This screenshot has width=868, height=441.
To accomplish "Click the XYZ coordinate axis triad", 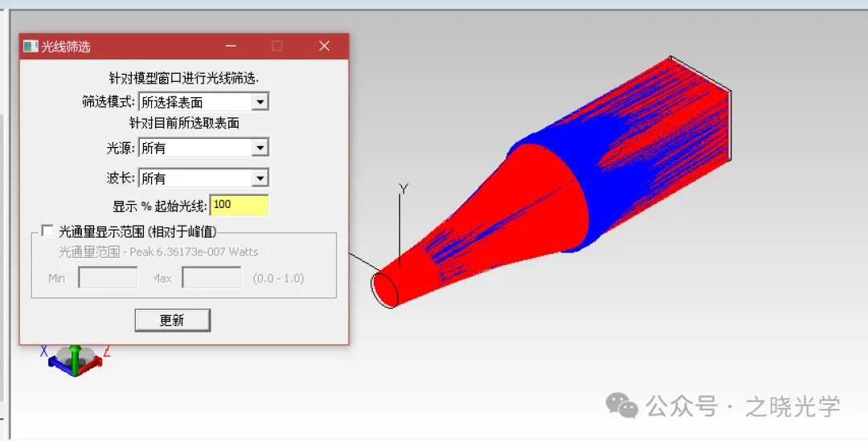I will coord(75,360).
